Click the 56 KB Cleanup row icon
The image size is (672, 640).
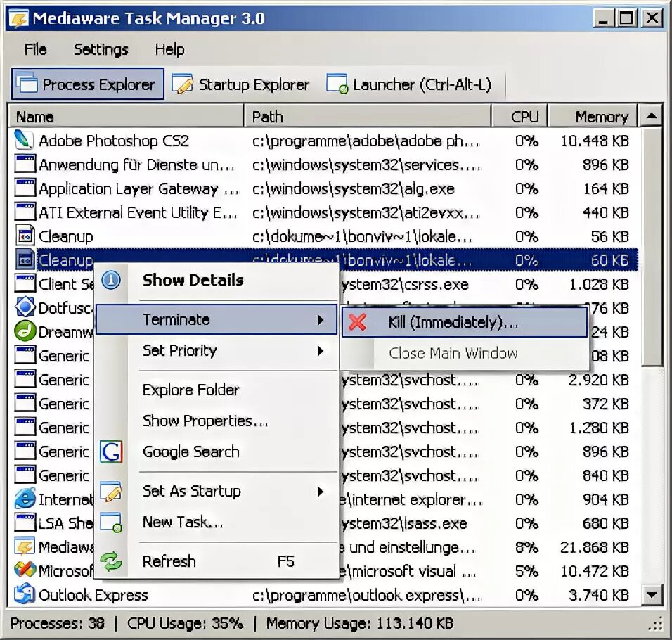[x=25, y=236]
